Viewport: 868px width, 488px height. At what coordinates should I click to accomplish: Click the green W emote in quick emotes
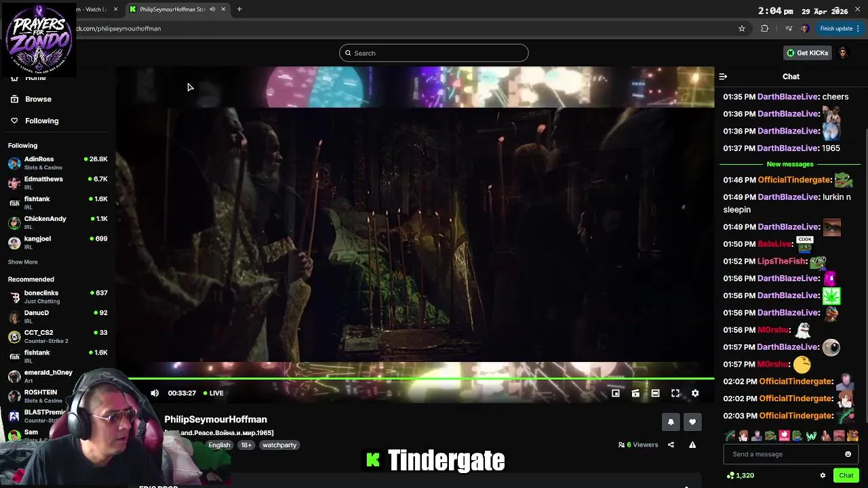[812, 436]
